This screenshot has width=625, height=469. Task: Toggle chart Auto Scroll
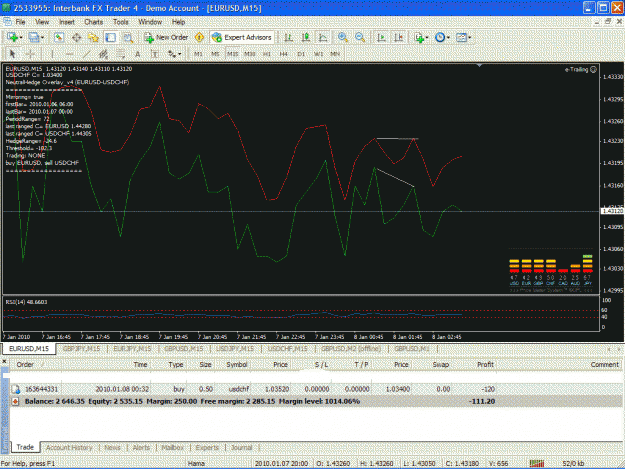(381, 37)
